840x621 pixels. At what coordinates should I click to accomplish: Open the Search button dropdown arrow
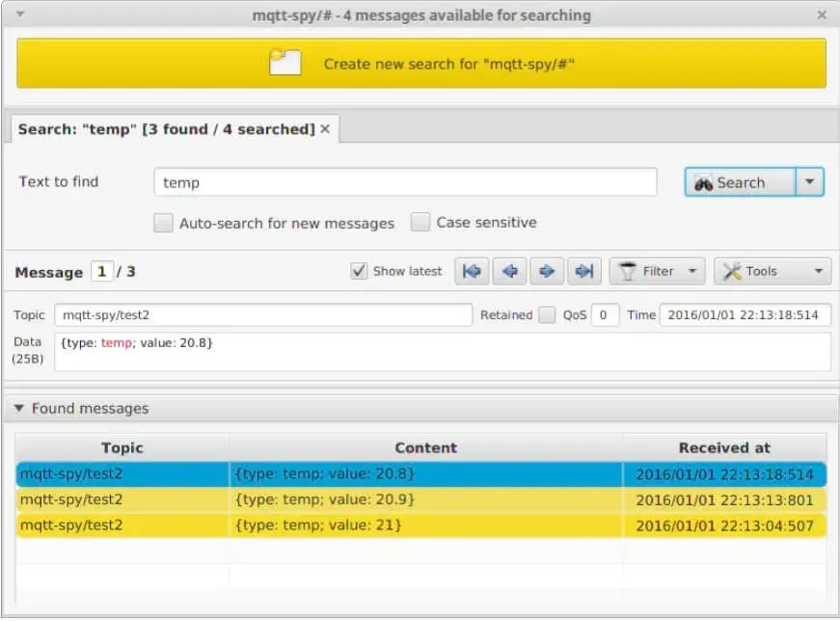tap(809, 182)
